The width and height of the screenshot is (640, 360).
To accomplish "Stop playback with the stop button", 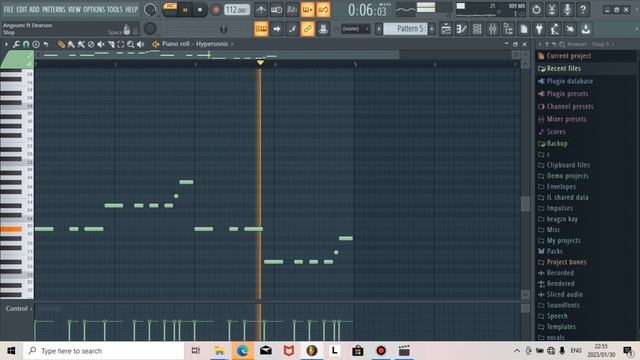I will (200, 10).
